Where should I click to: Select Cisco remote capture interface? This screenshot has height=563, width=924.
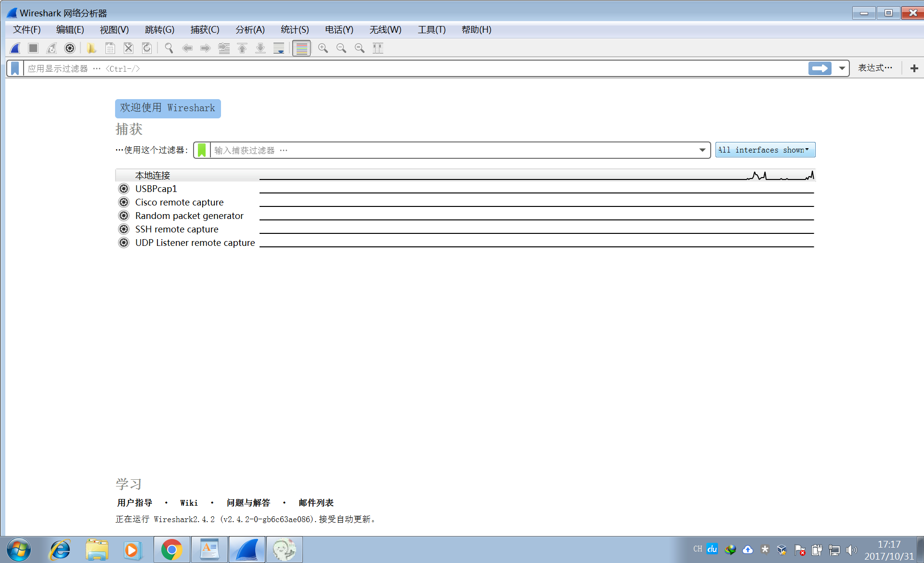click(465, 202)
